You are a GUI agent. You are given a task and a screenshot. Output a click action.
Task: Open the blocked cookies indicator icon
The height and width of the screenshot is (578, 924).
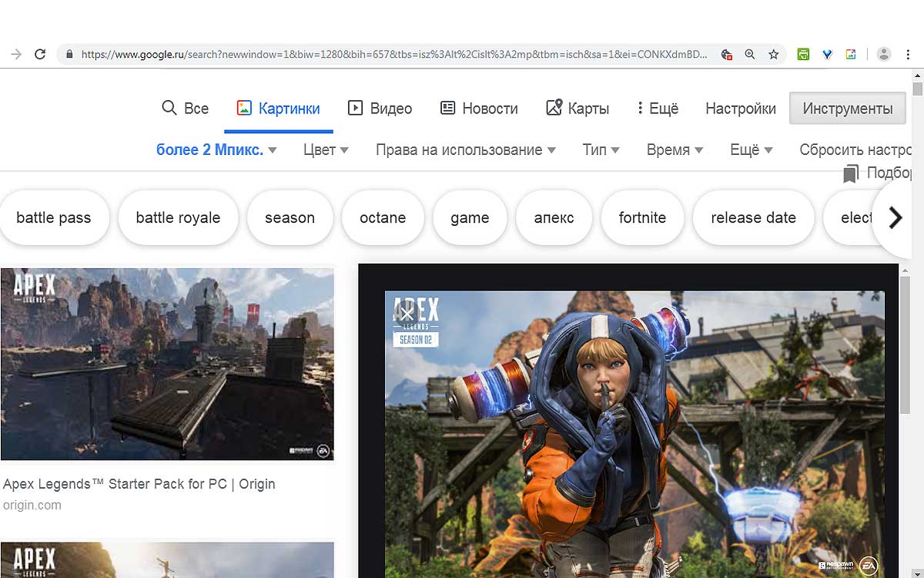point(726,55)
